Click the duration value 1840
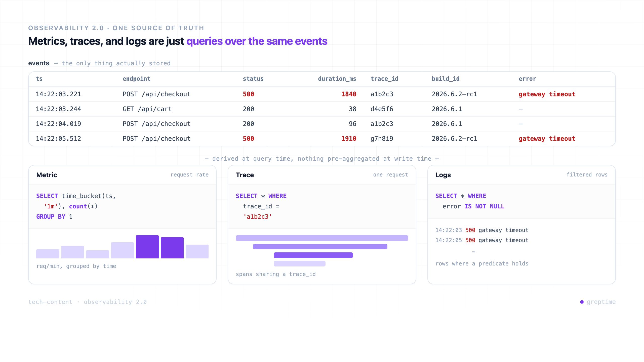 point(349,94)
